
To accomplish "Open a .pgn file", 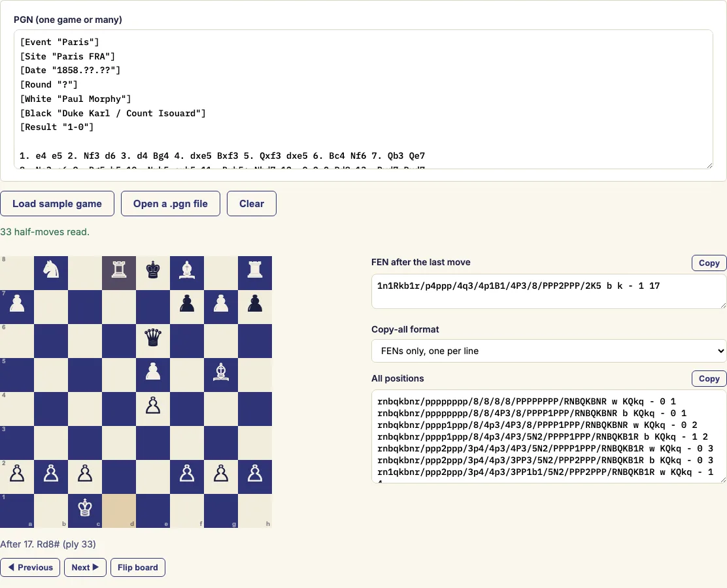I will (x=170, y=203).
